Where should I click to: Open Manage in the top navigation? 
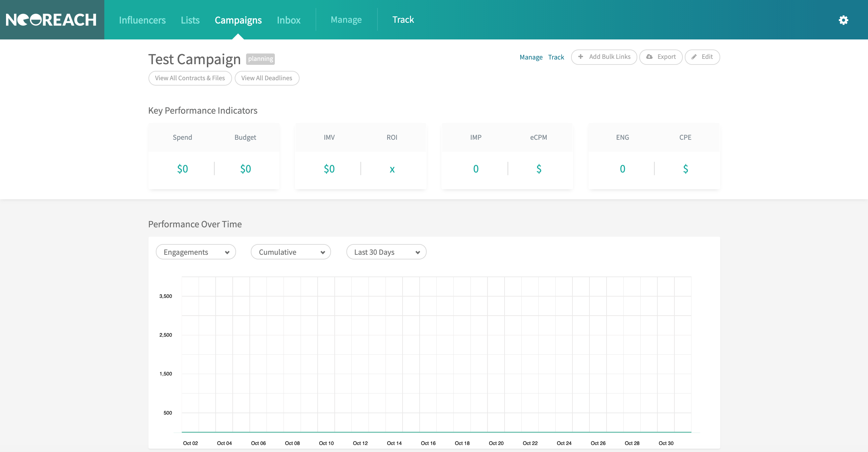pyautogui.click(x=346, y=19)
